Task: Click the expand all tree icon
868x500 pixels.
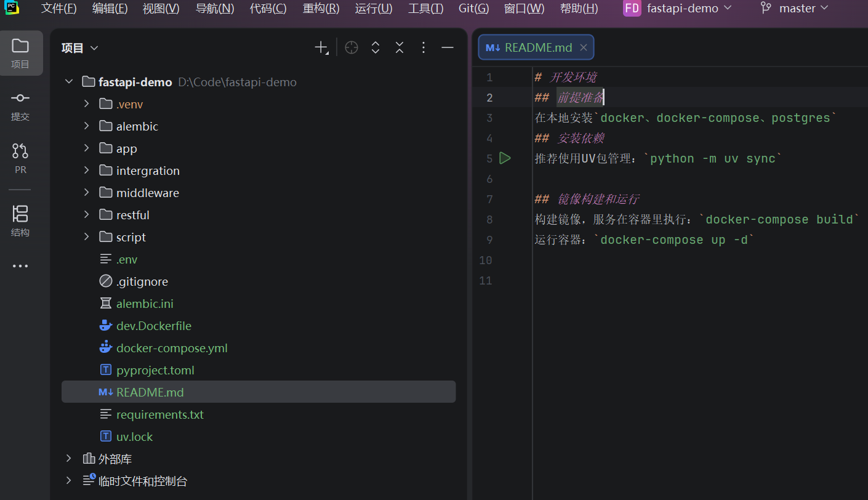Action: (x=376, y=48)
